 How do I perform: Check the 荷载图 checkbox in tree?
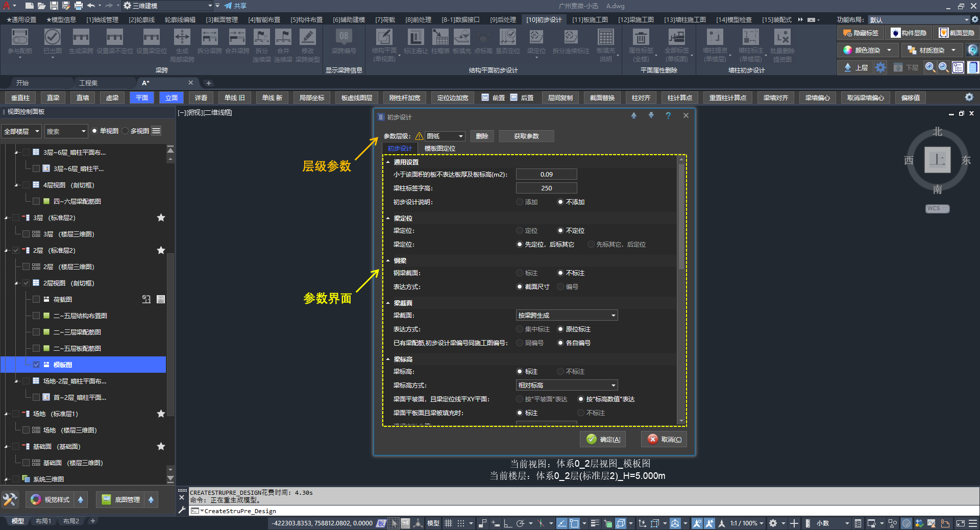click(x=36, y=300)
